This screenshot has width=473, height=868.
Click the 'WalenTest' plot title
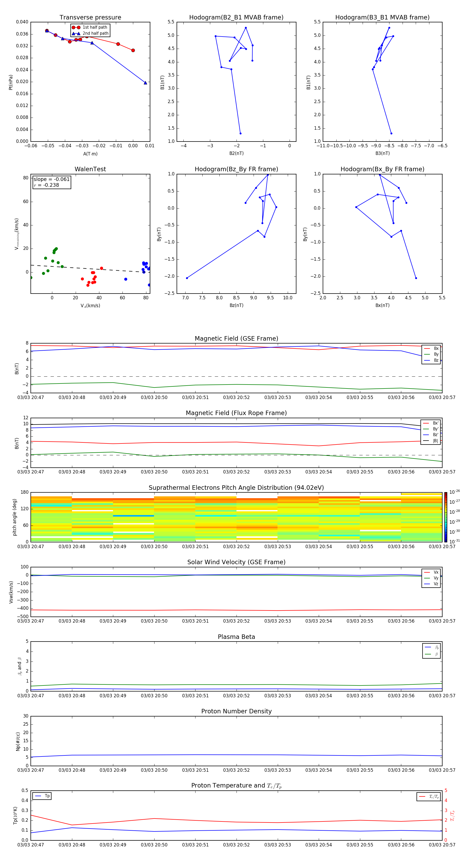90,169
